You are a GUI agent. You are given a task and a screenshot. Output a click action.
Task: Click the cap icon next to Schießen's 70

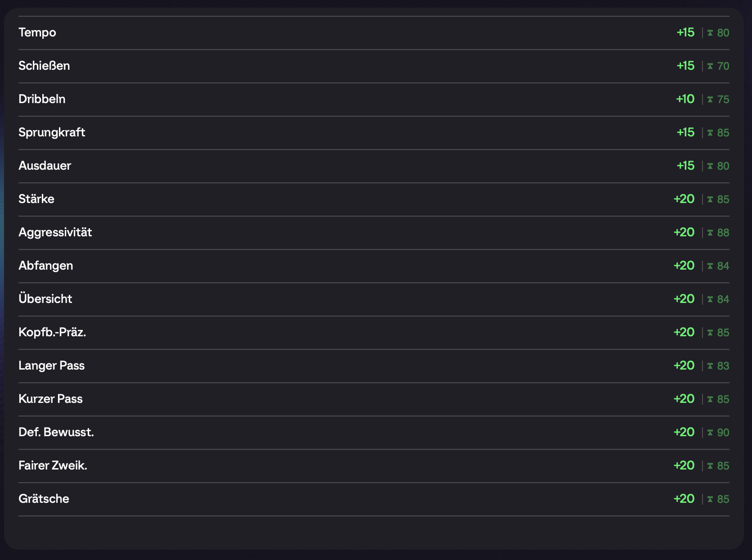tap(710, 66)
